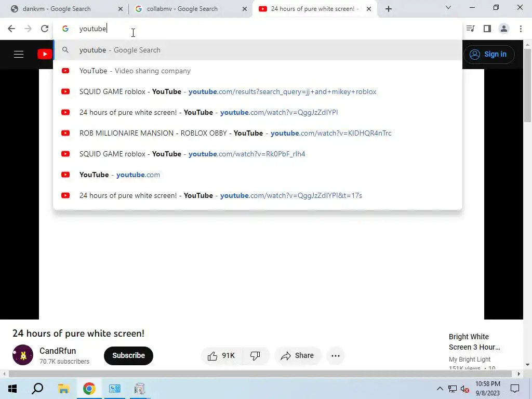Viewport: 532px width, 399px height.
Task: Click the '70.7K subscribers' text
Action: coord(64,362)
